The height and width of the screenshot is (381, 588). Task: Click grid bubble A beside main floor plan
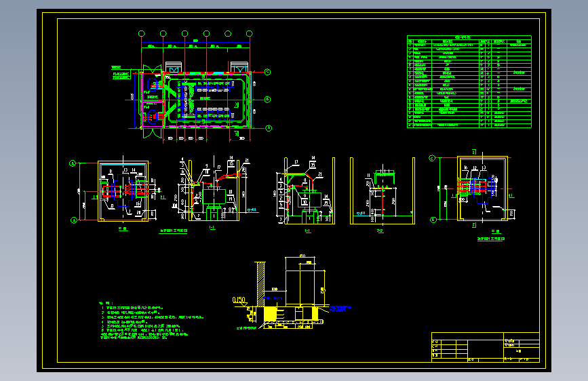coord(269,128)
